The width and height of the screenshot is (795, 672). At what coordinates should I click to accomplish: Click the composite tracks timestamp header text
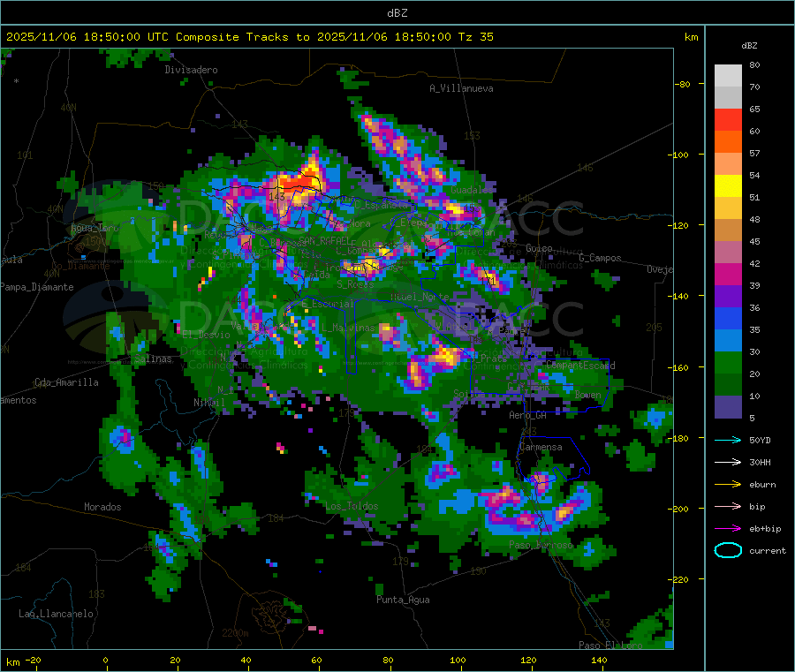250,37
